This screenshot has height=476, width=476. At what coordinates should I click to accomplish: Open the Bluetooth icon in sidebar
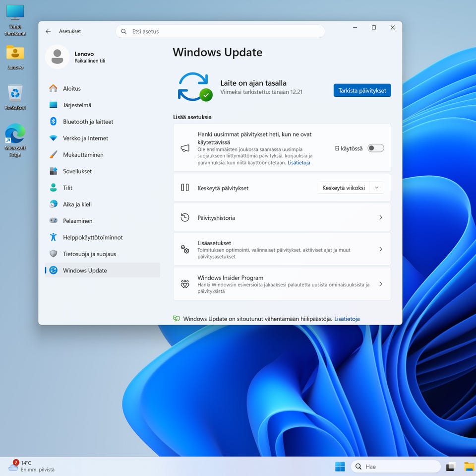click(53, 122)
